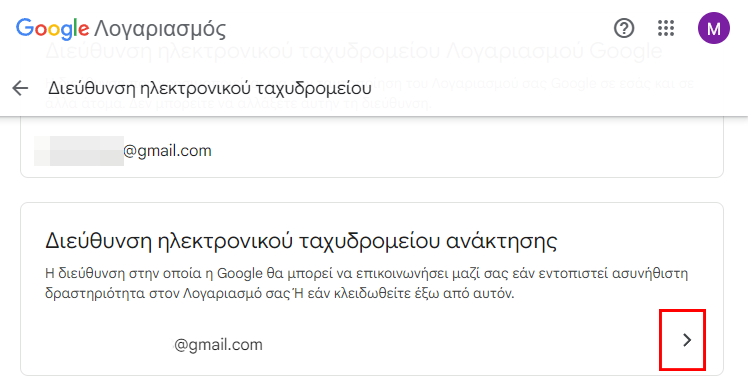Screen dimensions: 750x384
Task: Click the primary email card's empty area
Action: click(x=464, y=151)
